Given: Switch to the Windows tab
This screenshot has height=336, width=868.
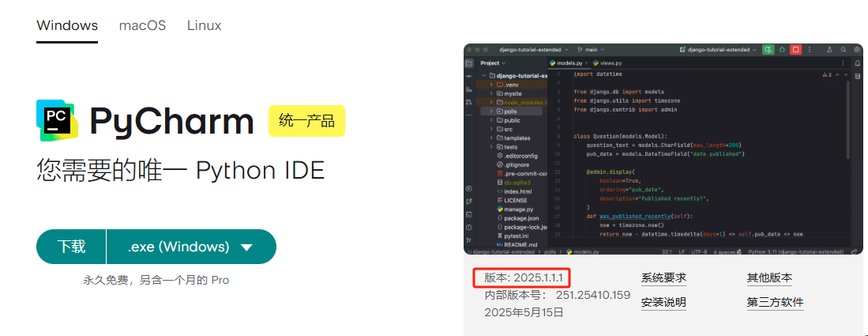Looking at the screenshot, I should pyautogui.click(x=67, y=25).
